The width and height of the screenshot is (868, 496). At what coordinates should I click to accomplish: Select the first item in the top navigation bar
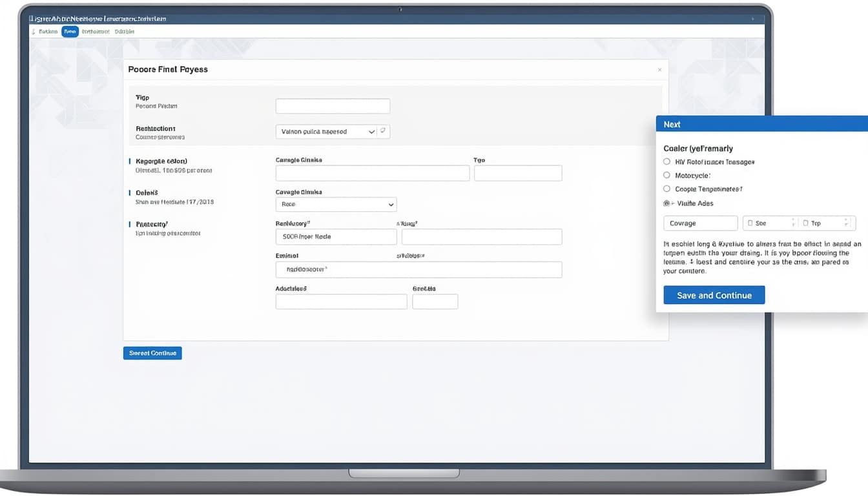48,31
